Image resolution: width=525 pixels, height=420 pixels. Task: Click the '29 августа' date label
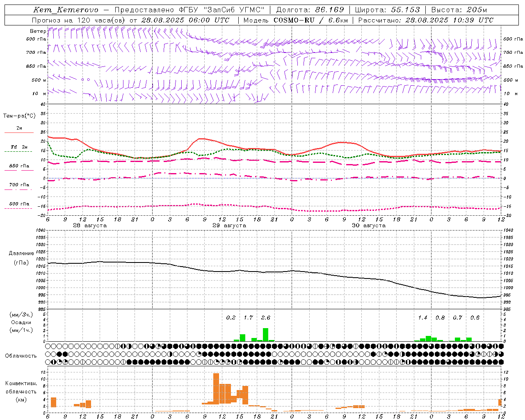pyautogui.click(x=229, y=226)
